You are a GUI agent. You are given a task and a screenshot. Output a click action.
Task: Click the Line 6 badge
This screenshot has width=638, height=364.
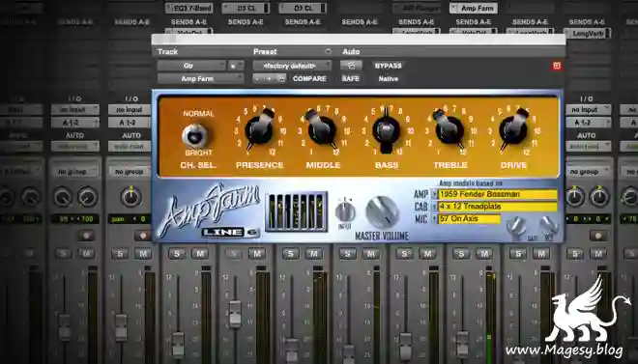pos(230,233)
